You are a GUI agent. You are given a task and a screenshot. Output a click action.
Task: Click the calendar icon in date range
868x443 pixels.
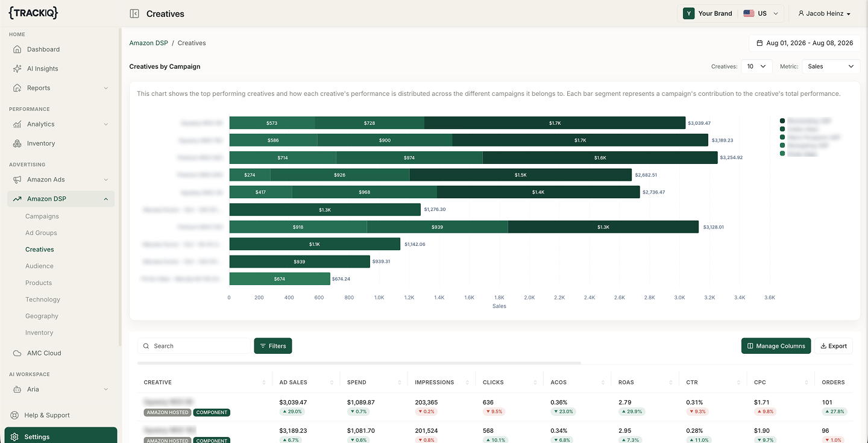[x=759, y=43]
